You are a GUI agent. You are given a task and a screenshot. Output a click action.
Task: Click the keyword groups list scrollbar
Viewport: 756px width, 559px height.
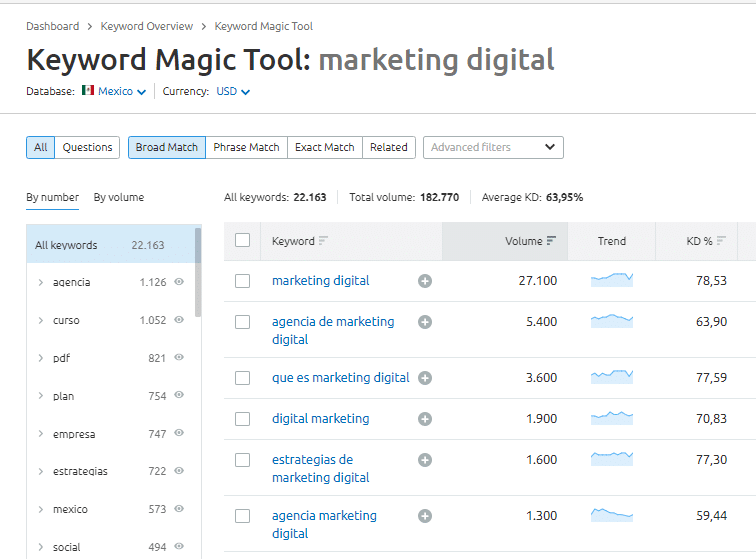click(x=198, y=273)
